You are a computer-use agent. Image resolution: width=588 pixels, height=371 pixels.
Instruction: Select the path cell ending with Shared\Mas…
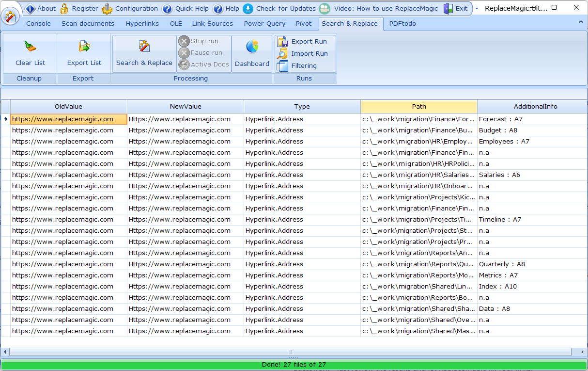[419, 331]
